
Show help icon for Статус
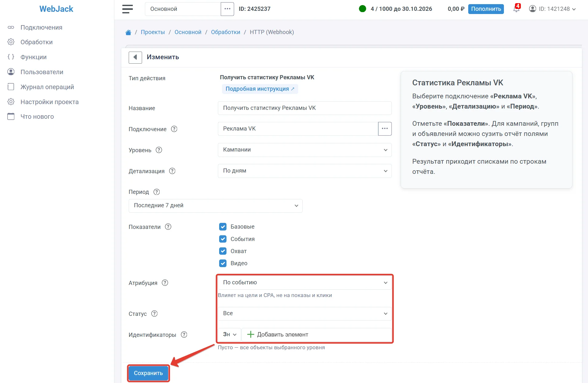point(154,314)
